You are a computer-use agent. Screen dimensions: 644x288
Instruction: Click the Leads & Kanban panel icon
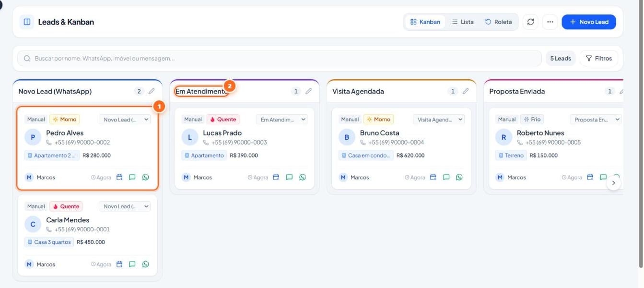(x=27, y=22)
